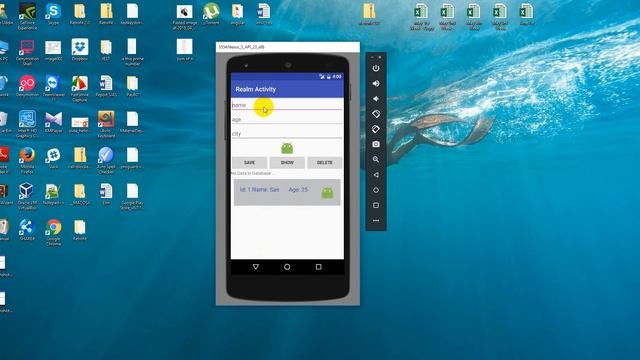Click the emulator volume down icon
Screen dimensions: 640x360
(x=376, y=99)
